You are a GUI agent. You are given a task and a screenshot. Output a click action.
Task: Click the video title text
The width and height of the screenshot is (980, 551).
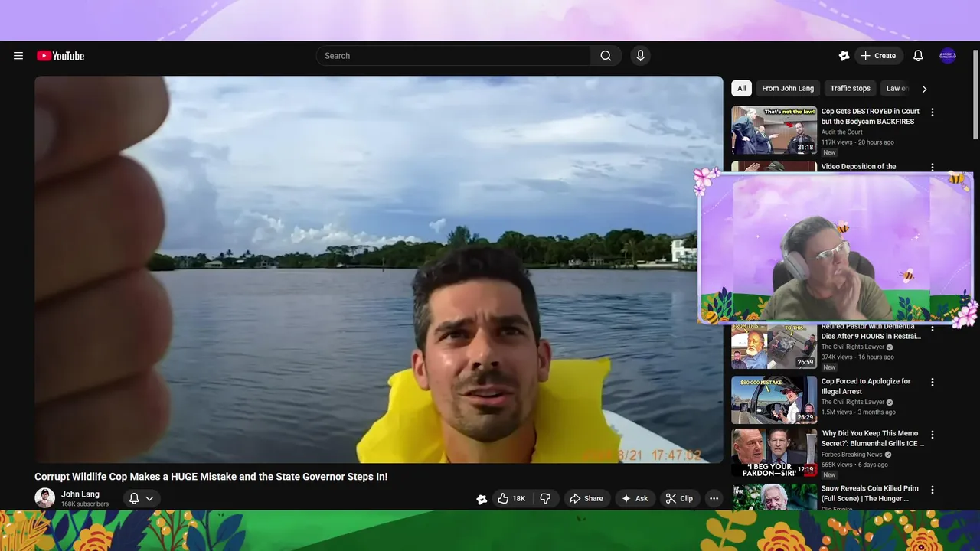click(x=211, y=477)
